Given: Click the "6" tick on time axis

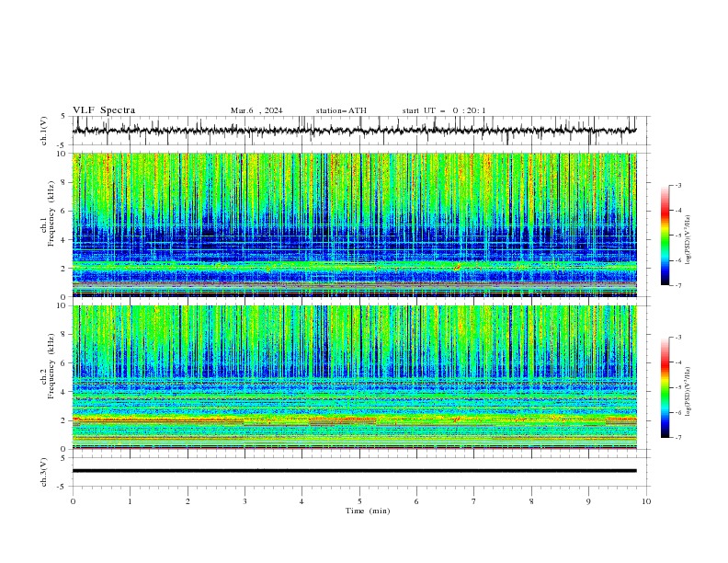Looking at the screenshot, I should 416,501.
